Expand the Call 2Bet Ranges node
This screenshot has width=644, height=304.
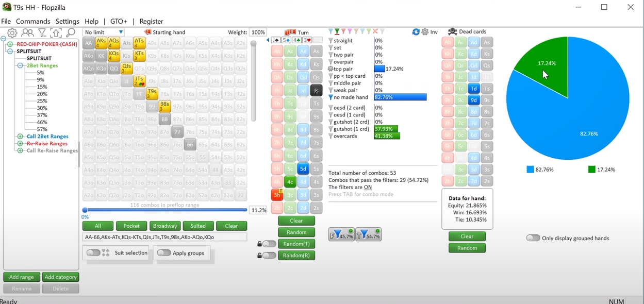tap(20, 137)
